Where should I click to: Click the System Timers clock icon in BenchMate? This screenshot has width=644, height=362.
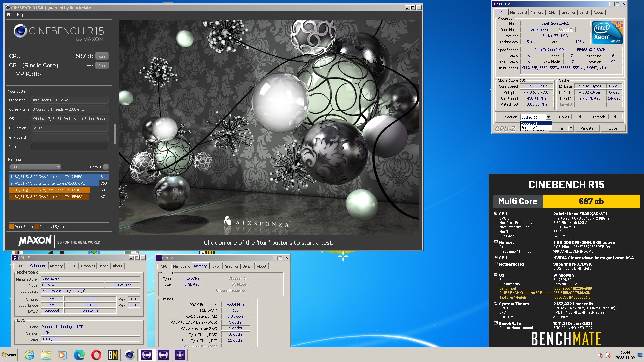pyautogui.click(x=496, y=303)
